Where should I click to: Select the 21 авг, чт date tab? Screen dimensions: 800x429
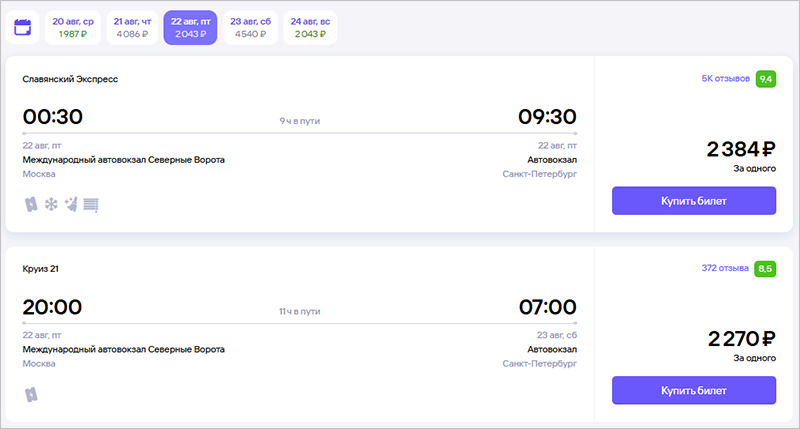[x=132, y=27]
